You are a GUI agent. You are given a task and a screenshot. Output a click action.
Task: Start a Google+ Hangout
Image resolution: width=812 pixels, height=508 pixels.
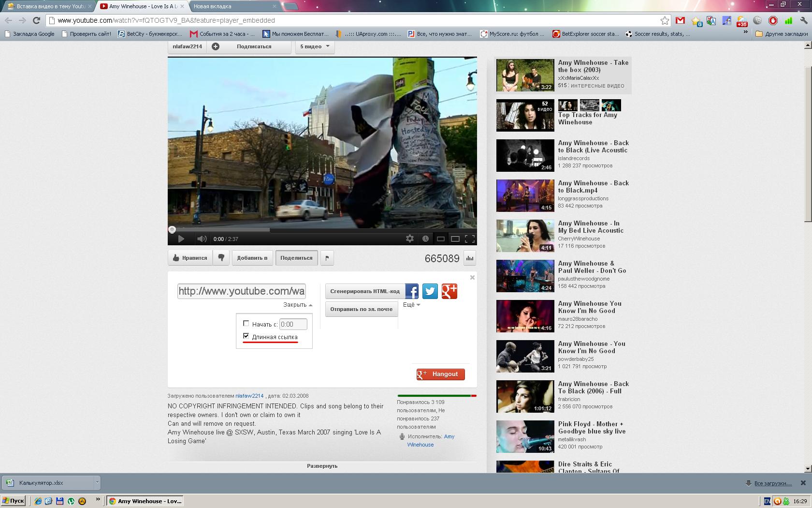click(x=440, y=374)
